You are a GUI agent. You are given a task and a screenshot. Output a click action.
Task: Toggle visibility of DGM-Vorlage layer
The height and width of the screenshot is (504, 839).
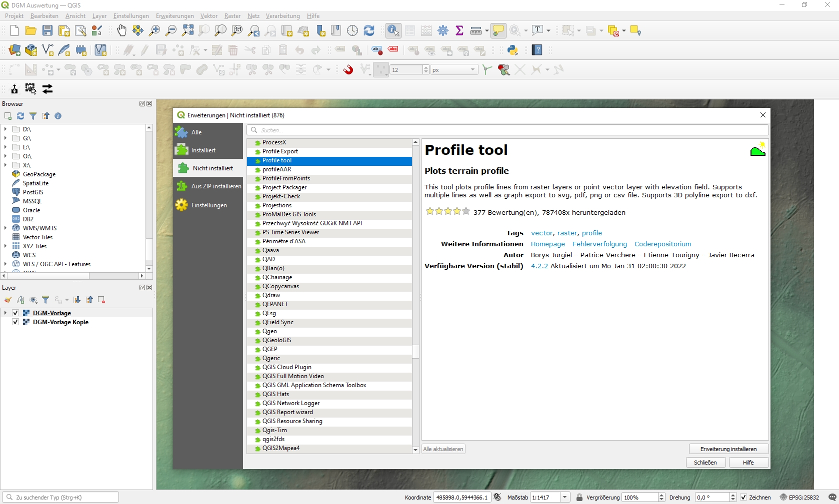coord(15,313)
